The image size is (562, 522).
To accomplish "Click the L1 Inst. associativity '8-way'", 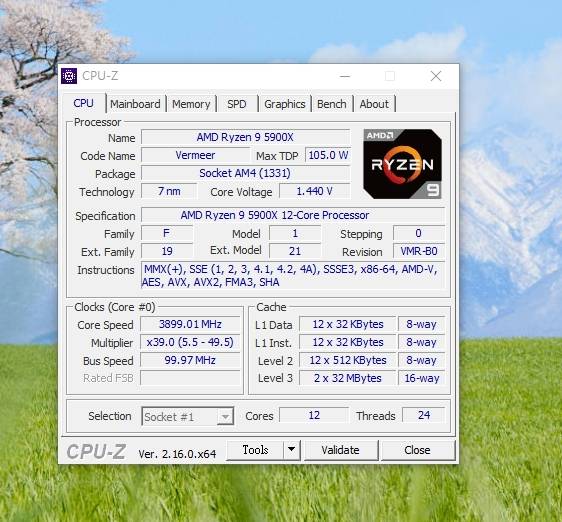I will 422,342.
